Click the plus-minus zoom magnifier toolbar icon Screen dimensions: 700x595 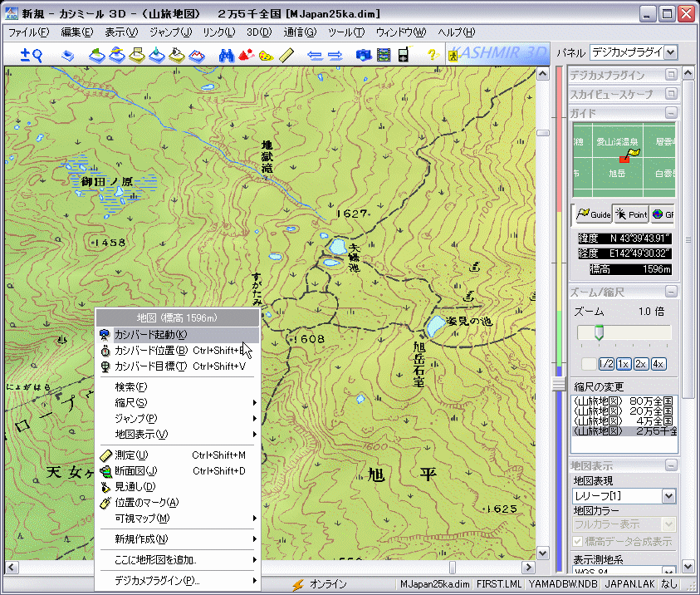pyautogui.click(x=32, y=55)
